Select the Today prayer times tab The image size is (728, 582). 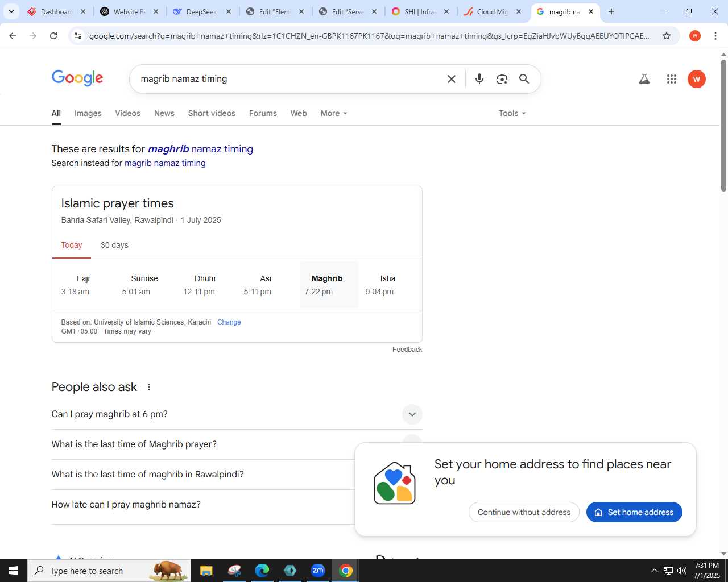click(72, 245)
